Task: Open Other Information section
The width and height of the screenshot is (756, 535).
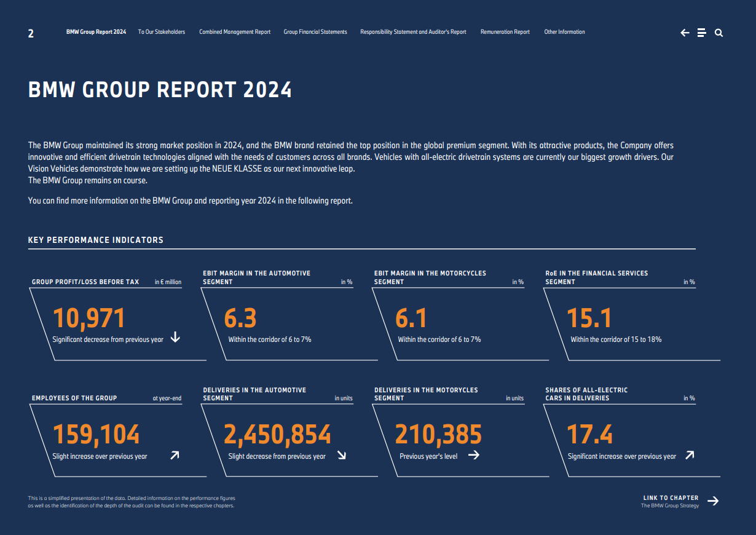Action: pos(564,32)
